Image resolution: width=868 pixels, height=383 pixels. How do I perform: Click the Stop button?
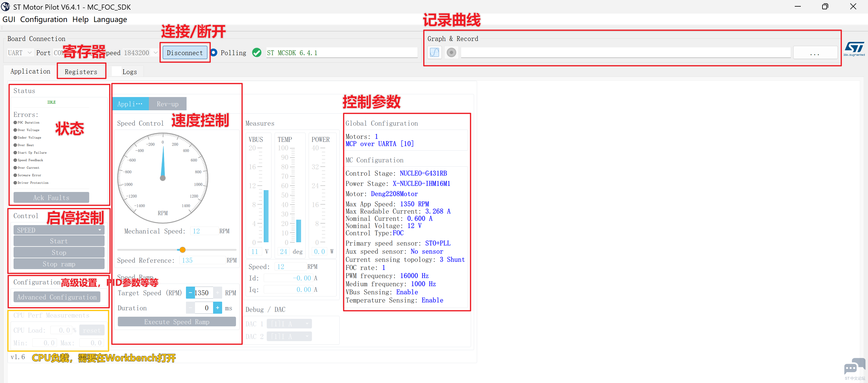(x=59, y=253)
